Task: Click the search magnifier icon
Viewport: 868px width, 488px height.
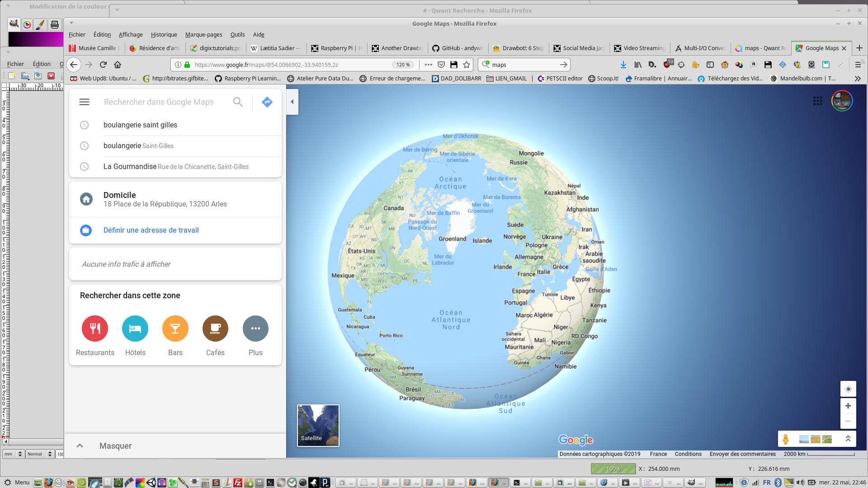Action: 238,102
